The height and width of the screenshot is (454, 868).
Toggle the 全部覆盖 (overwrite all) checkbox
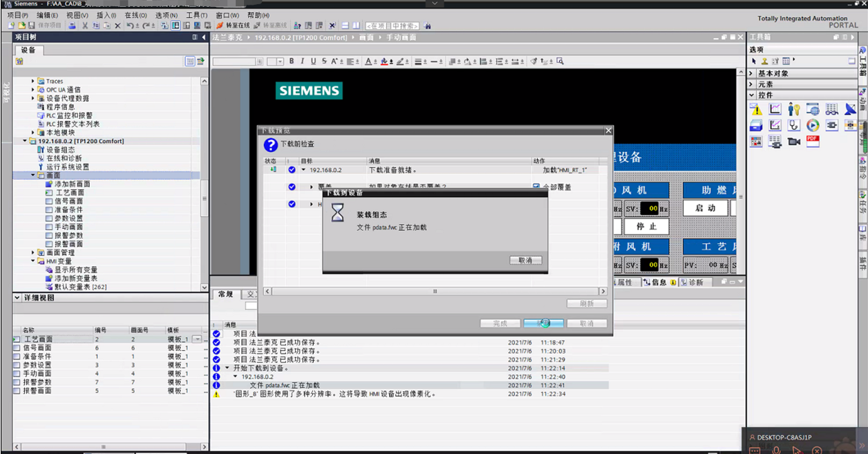536,187
